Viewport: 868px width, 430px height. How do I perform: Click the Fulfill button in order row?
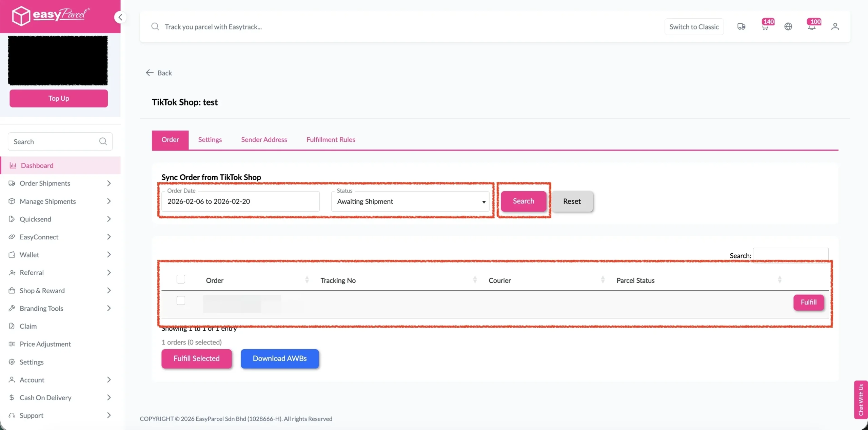(808, 302)
